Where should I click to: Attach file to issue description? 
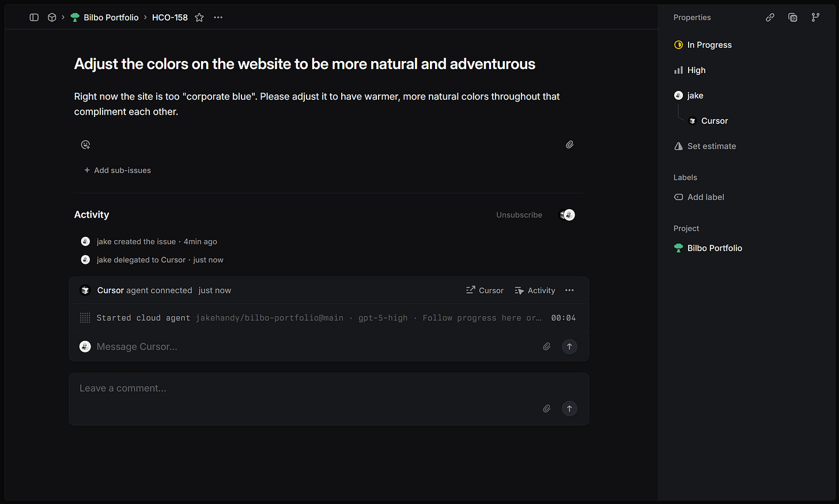(569, 145)
